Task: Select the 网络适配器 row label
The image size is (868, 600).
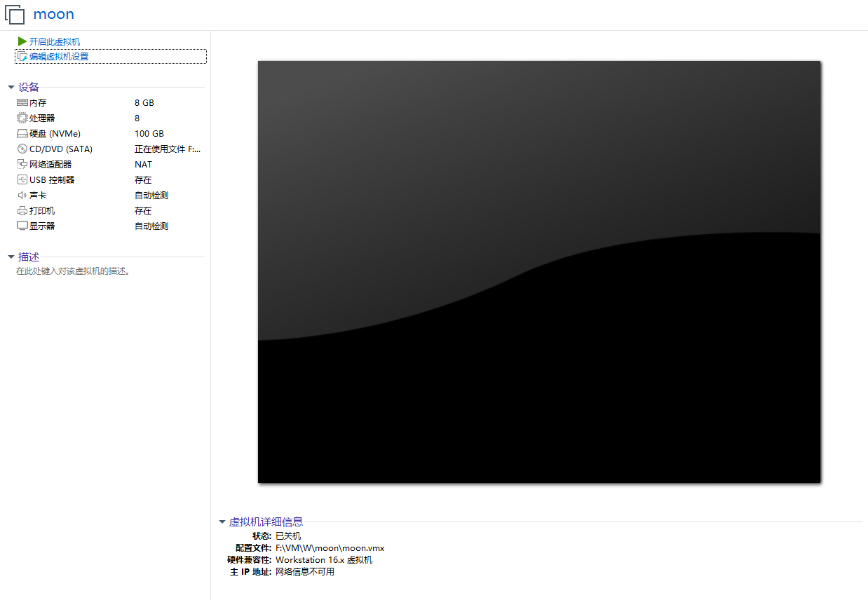Action: pyautogui.click(x=50, y=164)
